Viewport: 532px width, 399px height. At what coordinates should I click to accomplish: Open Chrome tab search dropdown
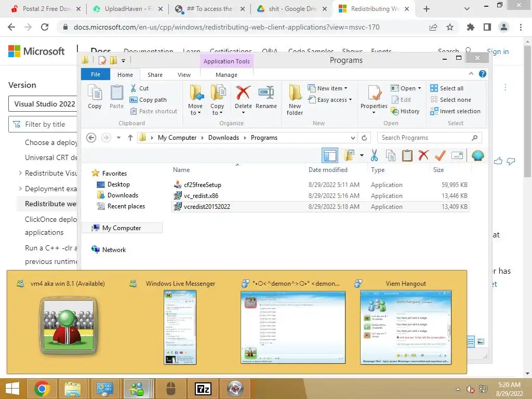(467, 9)
